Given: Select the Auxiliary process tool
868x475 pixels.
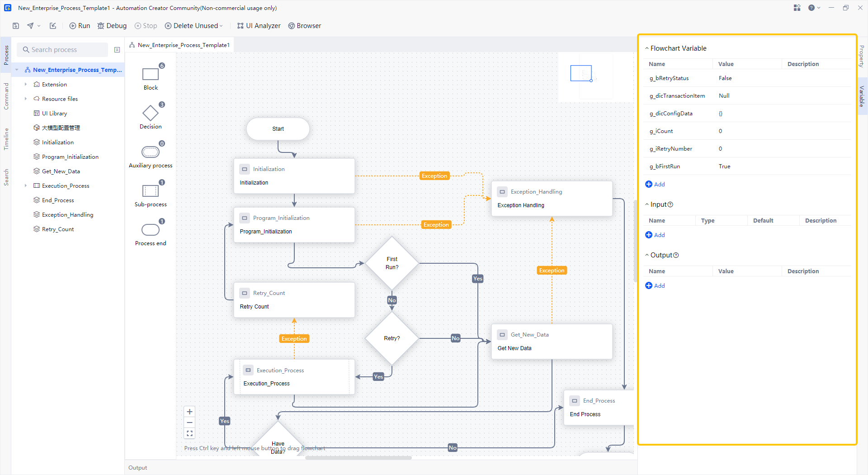Looking at the screenshot, I should (150, 152).
